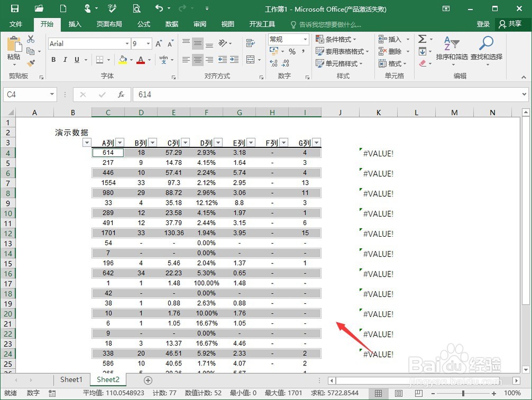532x400 pixels.
Task: Click the Undo arrow icon
Action: pyautogui.click(x=159, y=8)
